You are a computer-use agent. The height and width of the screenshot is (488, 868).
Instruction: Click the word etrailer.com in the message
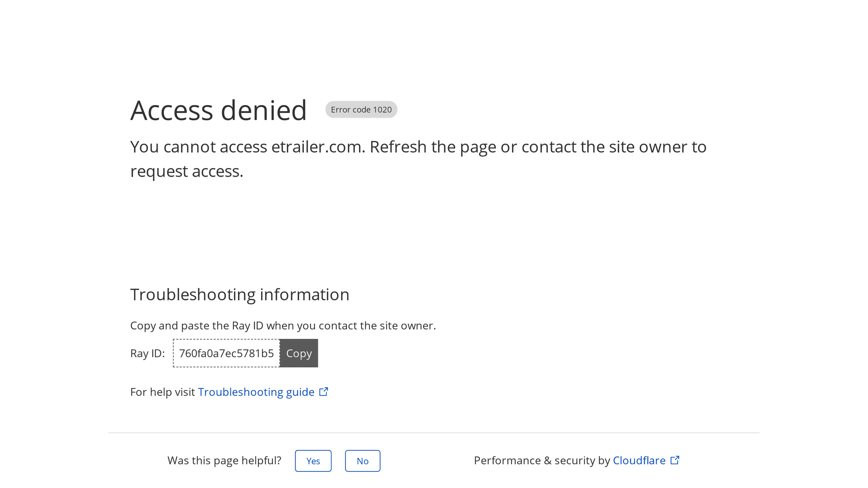pyautogui.click(x=317, y=147)
